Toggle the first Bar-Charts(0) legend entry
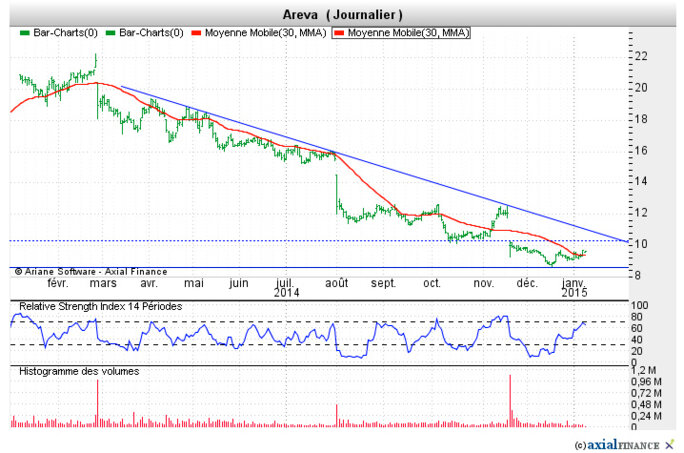 click(x=66, y=33)
